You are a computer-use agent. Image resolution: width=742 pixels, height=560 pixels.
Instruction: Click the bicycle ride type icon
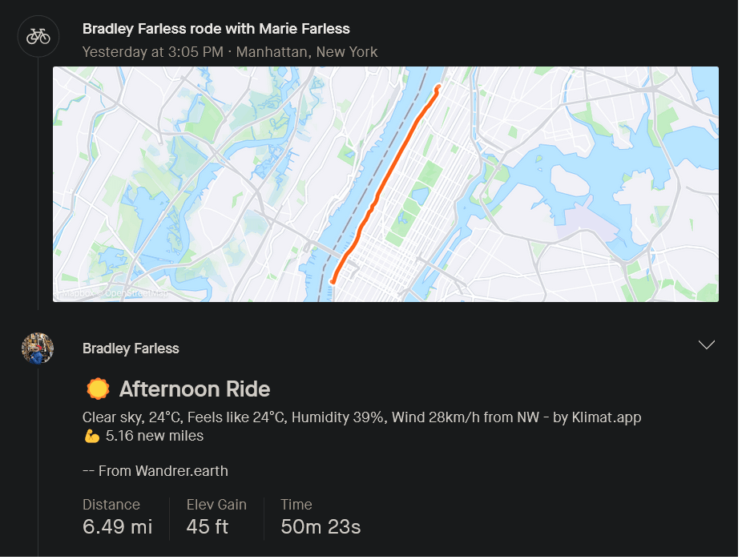pyautogui.click(x=38, y=36)
